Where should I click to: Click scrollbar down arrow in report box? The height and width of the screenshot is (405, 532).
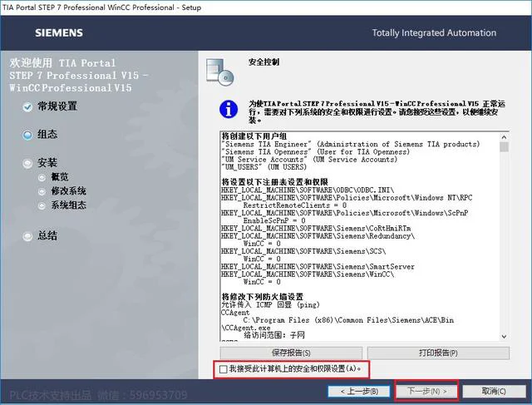point(504,337)
